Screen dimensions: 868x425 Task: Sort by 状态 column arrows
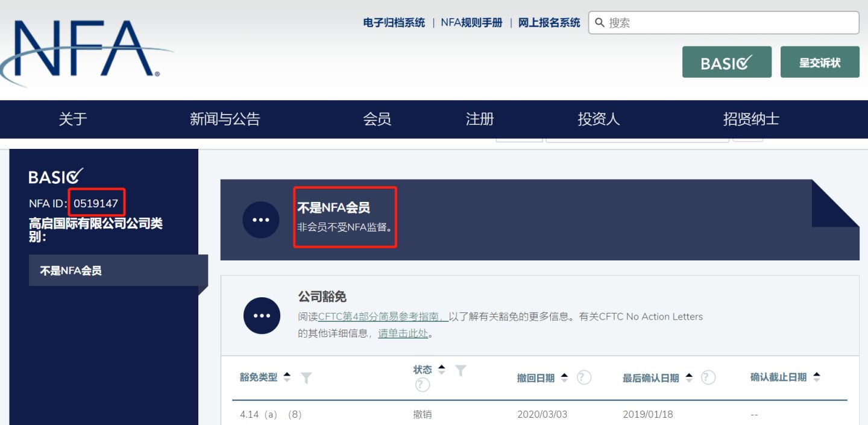click(441, 370)
